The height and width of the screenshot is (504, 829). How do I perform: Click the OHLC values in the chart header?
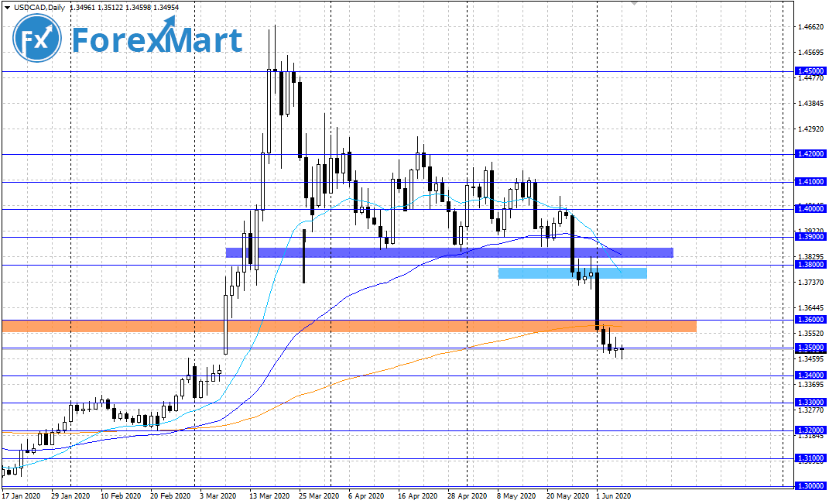click(125, 8)
